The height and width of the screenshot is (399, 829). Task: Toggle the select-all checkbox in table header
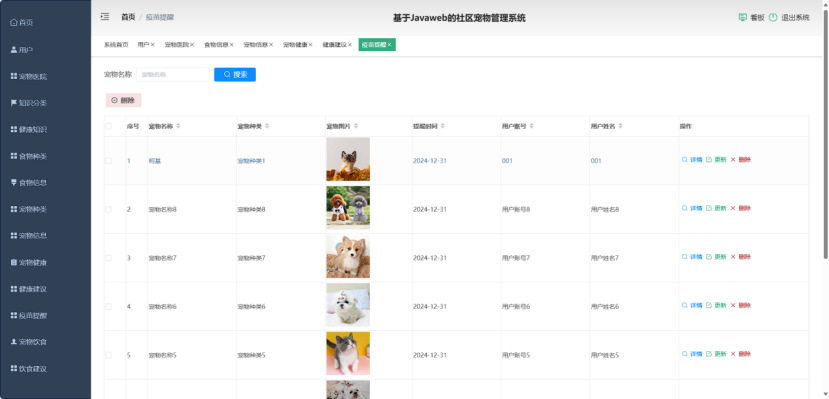(x=108, y=126)
